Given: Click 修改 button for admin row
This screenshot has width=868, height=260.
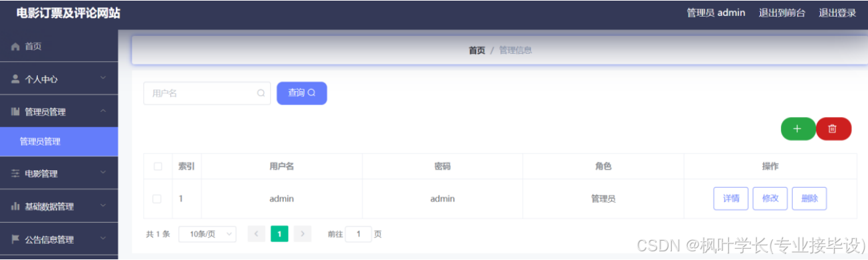Looking at the screenshot, I should tap(770, 199).
